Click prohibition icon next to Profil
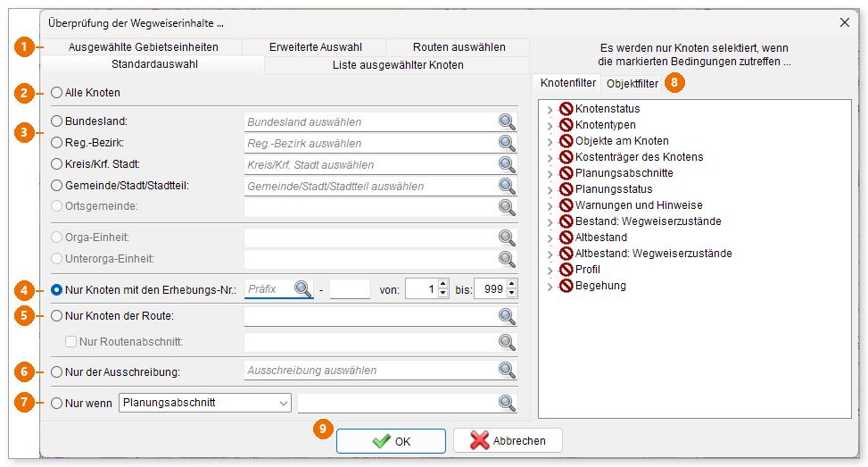Image resolution: width=868 pixels, height=467 pixels. (566, 270)
